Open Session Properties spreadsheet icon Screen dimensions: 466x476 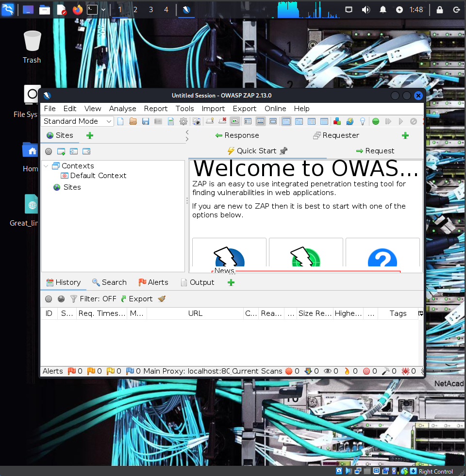171,121
